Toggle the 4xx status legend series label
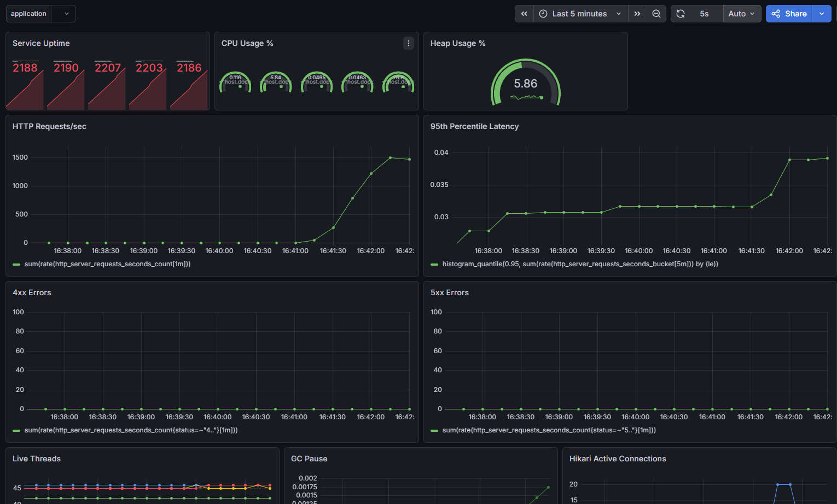The width and height of the screenshot is (837, 504). pyautogui.click(x=131, y=430)
